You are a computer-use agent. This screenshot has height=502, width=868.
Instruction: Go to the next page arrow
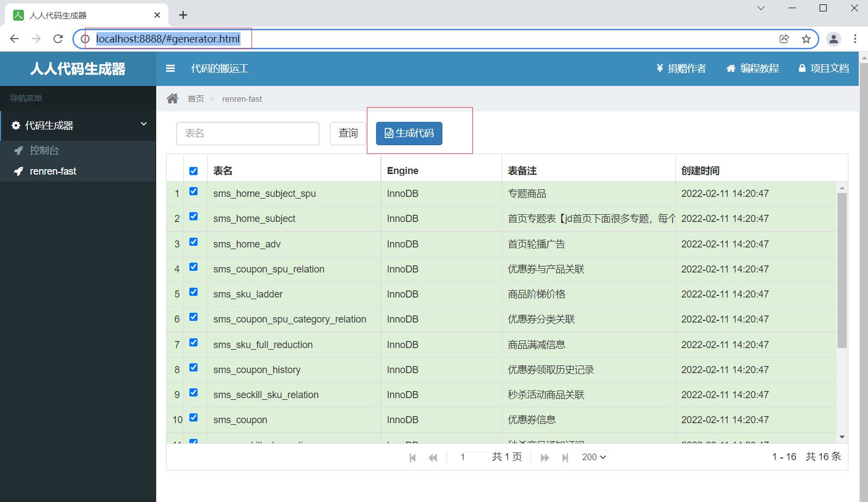point(545,457)
